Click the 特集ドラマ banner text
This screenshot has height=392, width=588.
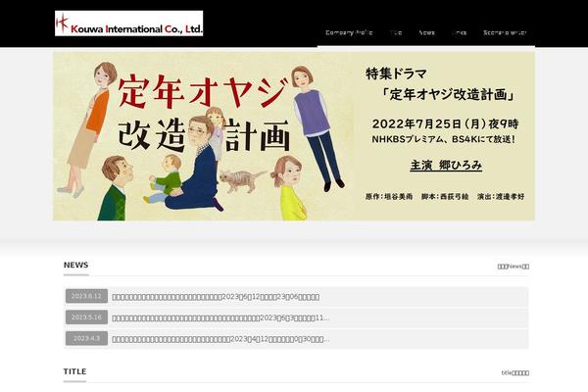[396, 73]
